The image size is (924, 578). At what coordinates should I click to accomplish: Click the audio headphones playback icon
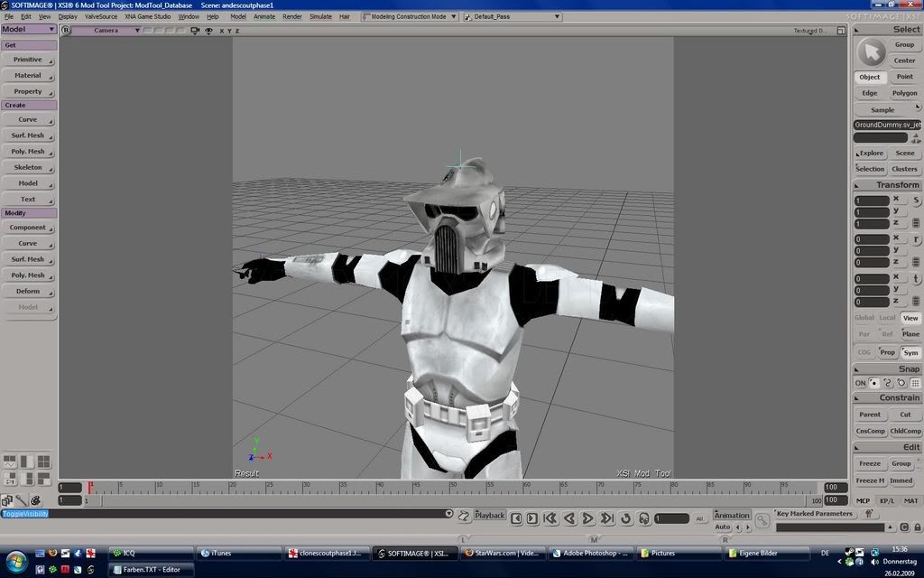(644, 518)
